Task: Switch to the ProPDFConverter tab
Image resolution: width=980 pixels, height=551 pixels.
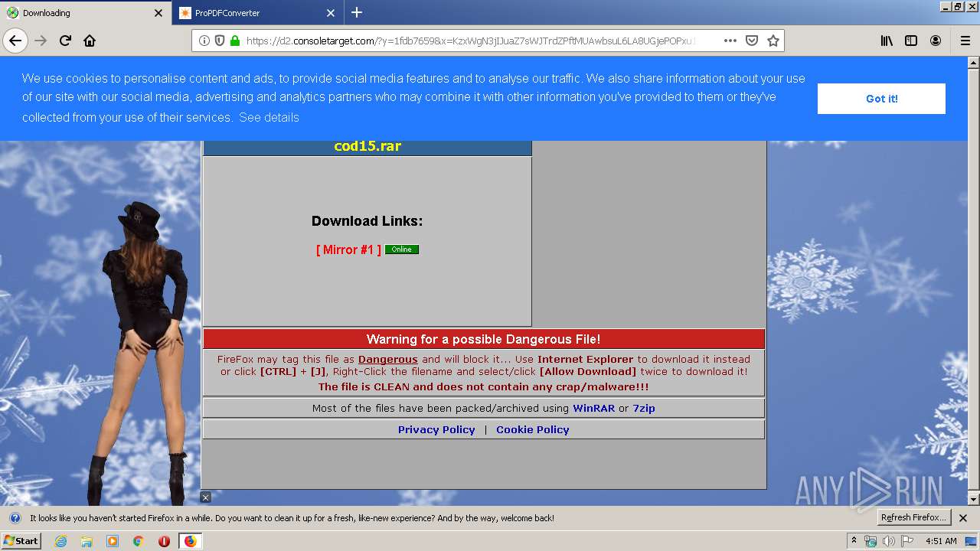Action: pos(257,12)
